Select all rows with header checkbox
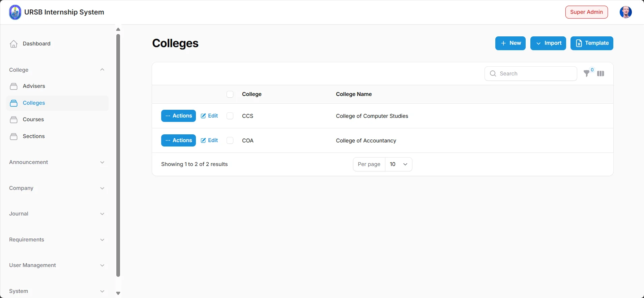The width and height of the screenshot is (644, 298). pos(230,94)
